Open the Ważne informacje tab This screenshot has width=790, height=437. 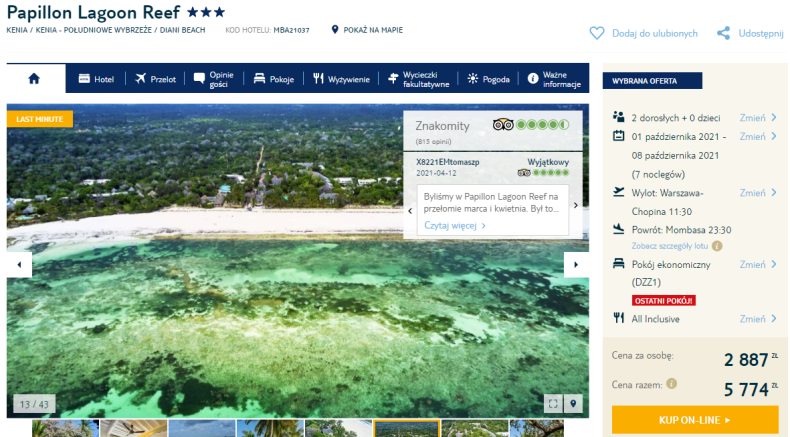tap(554, 79)
